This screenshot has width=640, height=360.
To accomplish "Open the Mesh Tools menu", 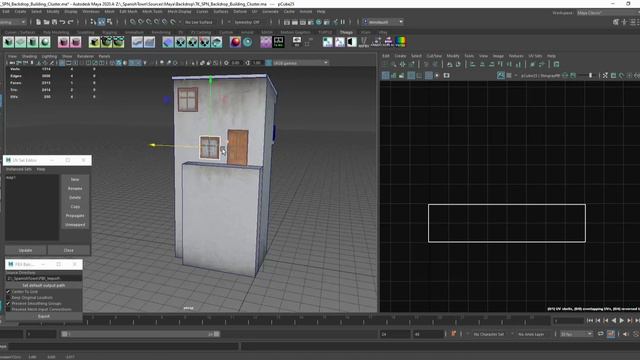I will 153,12.
